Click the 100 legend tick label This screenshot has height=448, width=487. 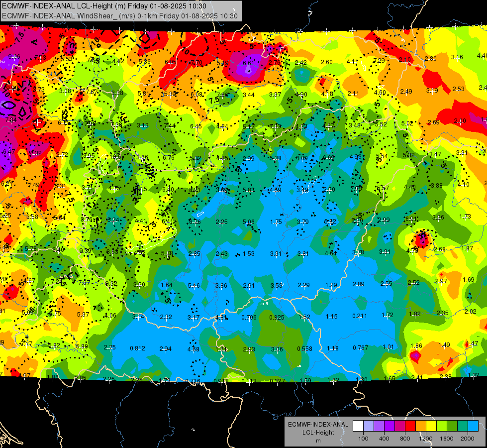point(363,439)
